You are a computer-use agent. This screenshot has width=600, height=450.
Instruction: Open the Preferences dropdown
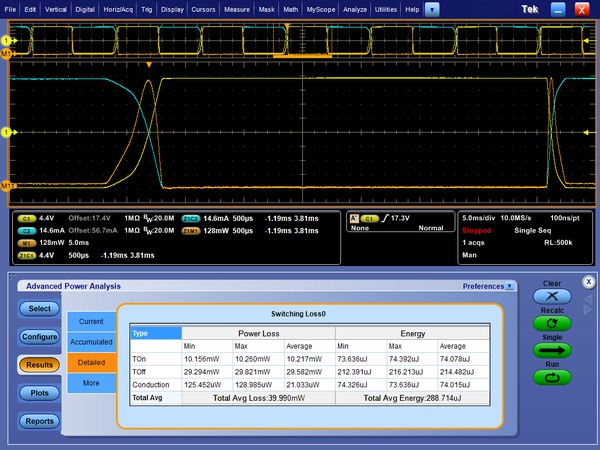(488, 286)
